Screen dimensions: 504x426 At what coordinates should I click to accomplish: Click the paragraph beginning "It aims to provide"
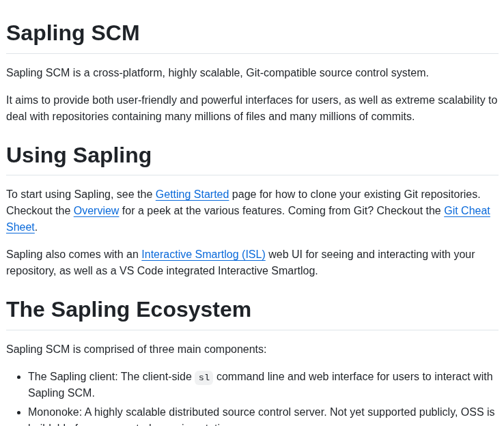[252, 109]
